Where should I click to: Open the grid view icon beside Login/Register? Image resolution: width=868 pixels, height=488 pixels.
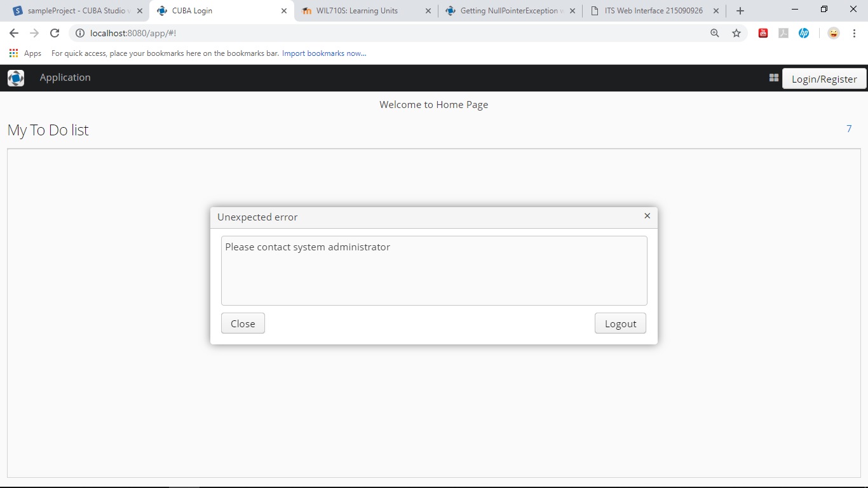(773, 78)
